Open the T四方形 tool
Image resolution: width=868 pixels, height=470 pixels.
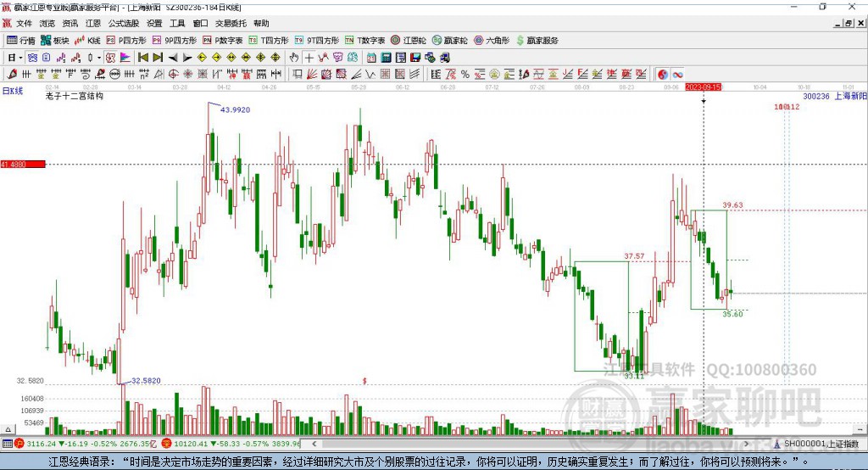point(269,41)
